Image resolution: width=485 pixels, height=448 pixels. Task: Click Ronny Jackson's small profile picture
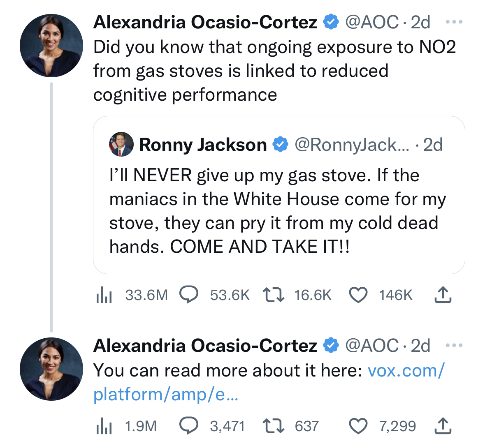(121, 145)
